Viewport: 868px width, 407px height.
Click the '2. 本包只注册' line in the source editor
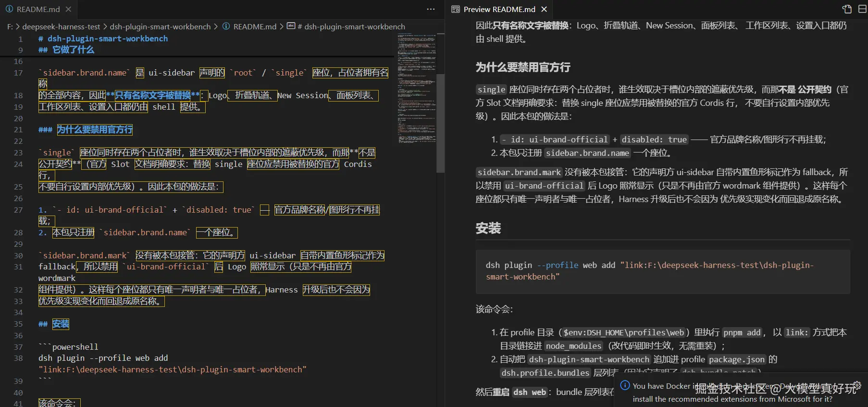click(x=138, y=233)
